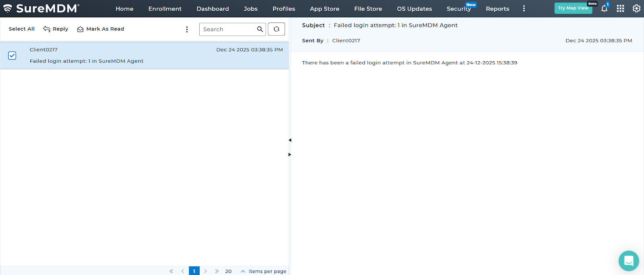Screen dimensions: 644x275
Task: Switch to the Profiles tab
Action: pos(283,9)
